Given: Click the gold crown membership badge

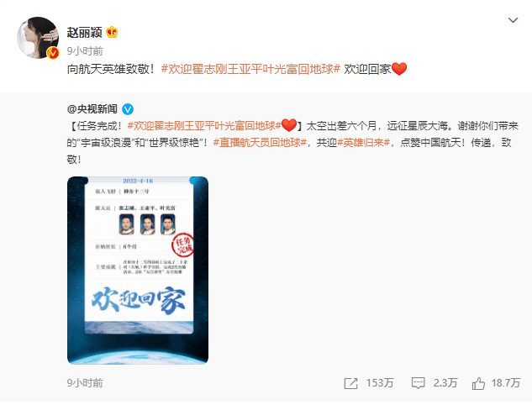Looking at the screenshot, I should coord(112,33).
